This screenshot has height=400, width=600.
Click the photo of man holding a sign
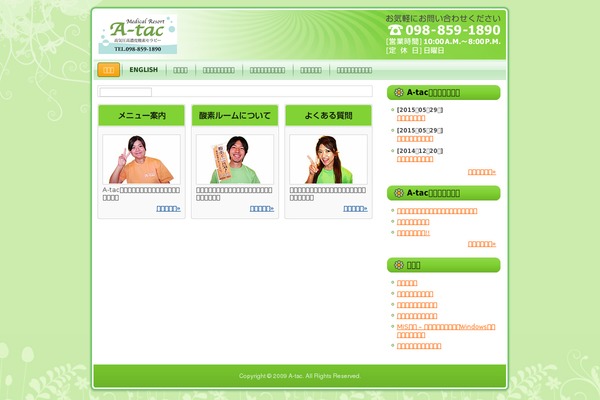[235, 159]
